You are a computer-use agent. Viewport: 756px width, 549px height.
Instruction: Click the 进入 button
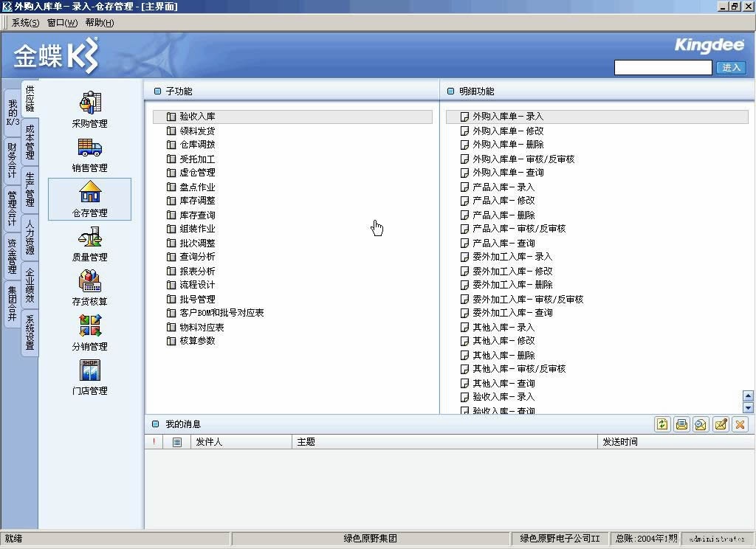tap(731, 67)
